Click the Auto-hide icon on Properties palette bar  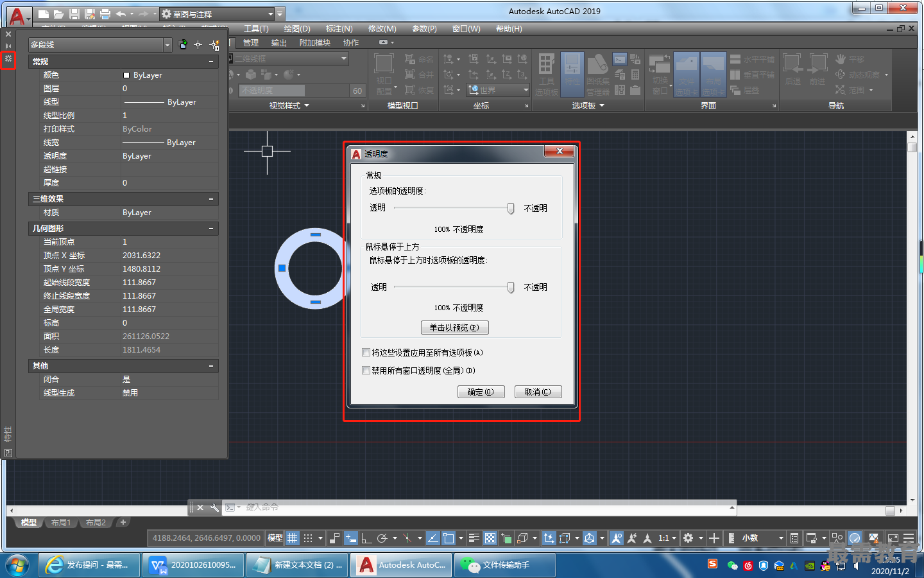coord(8,46)
